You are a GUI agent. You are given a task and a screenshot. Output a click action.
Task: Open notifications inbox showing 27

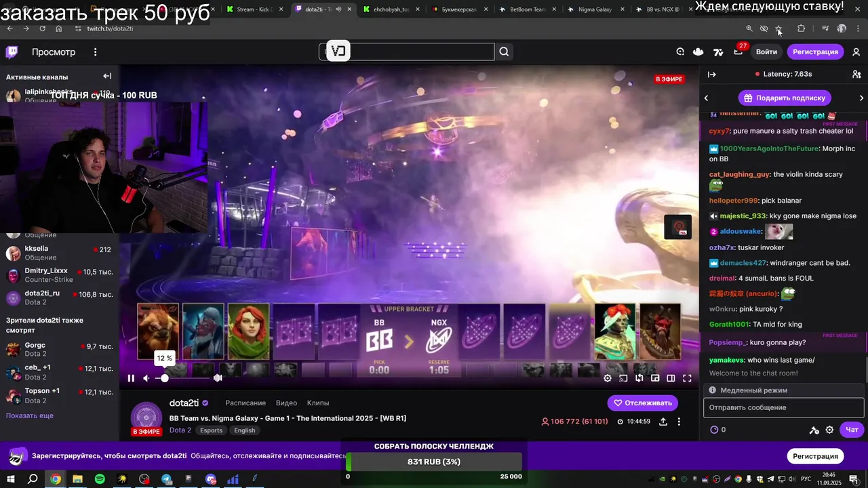738,52
